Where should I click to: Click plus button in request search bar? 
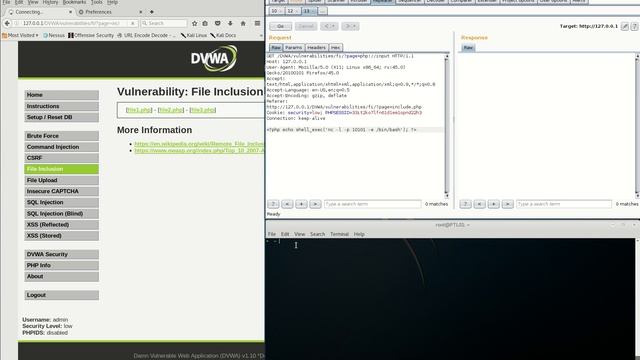[301, 204]
